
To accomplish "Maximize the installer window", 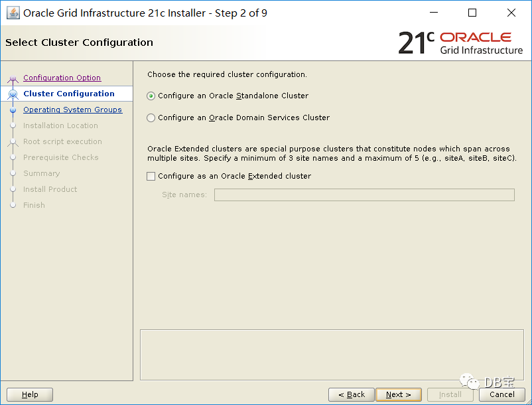I will click(x=472, y=13).
